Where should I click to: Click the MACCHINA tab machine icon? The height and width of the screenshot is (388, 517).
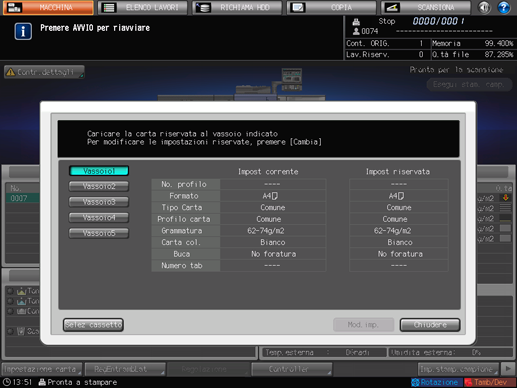click(x=15, y=7)
